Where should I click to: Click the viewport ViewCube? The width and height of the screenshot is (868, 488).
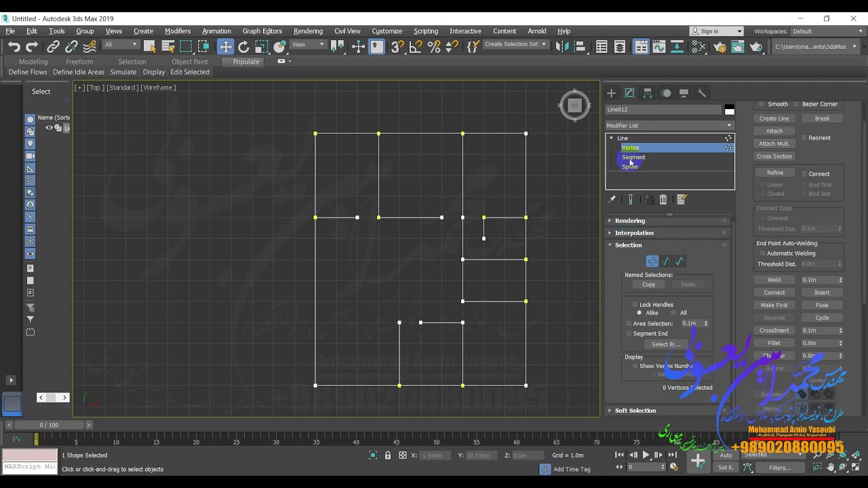(574, 105)
